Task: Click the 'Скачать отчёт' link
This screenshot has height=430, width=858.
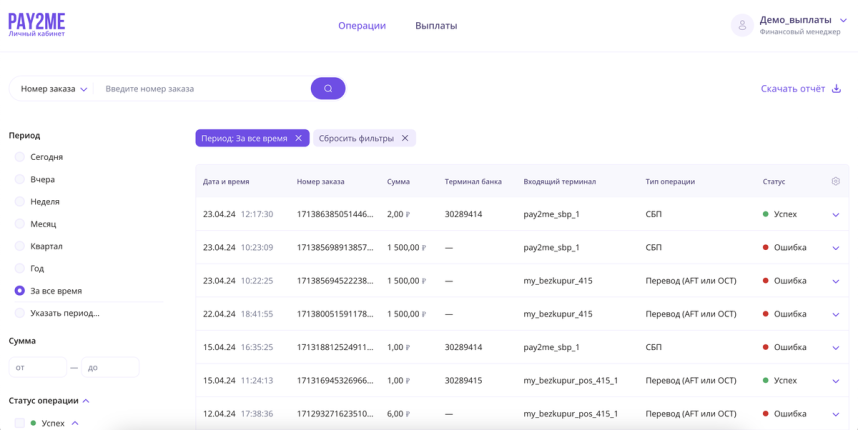Action: pos(792,89)
